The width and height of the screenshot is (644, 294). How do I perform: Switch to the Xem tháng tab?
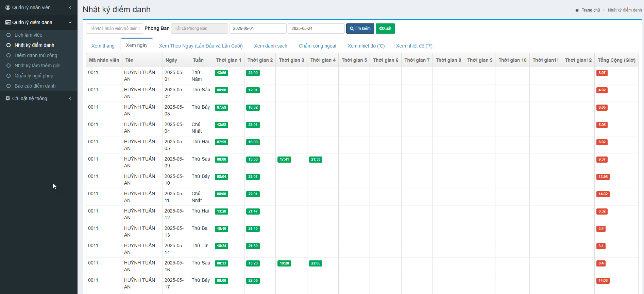click(x=103, y=46)
